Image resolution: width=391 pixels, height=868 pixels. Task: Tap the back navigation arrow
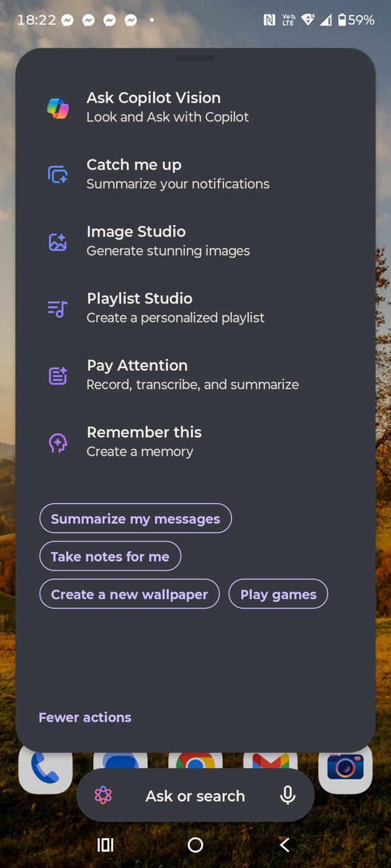tap(285, 844)
